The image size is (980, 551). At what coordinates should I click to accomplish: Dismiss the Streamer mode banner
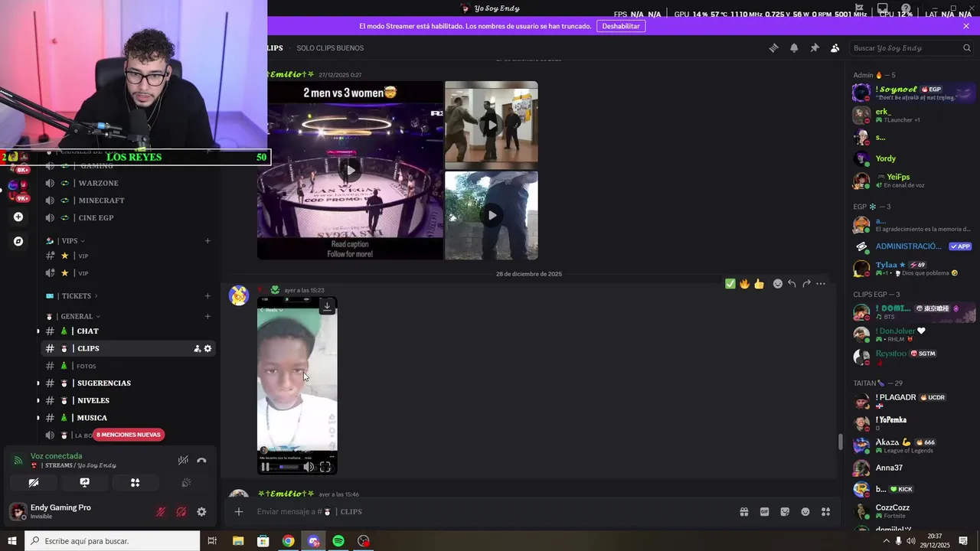[966, 26]
